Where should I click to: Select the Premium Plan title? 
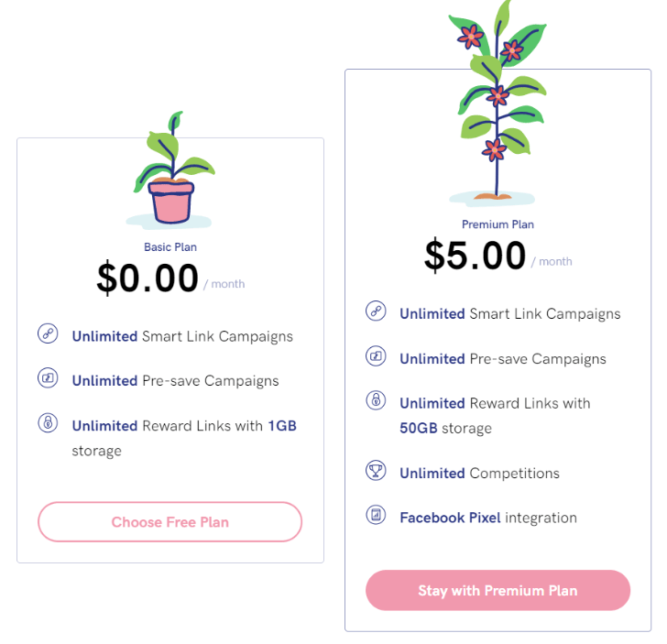point(498,224)
